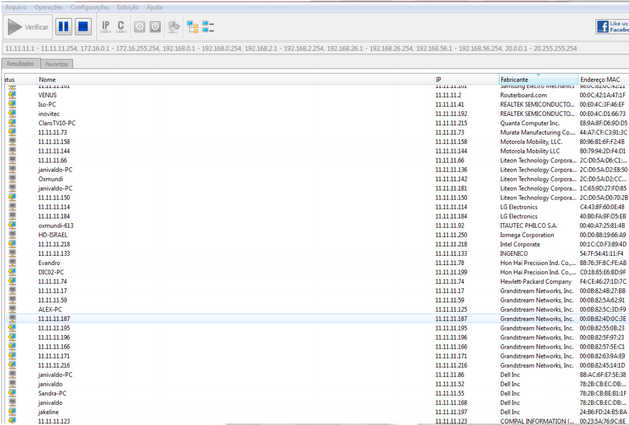Screen dimensions: 629x425
Task: Open the Operações menu
Action: click(x=48, y=7)
